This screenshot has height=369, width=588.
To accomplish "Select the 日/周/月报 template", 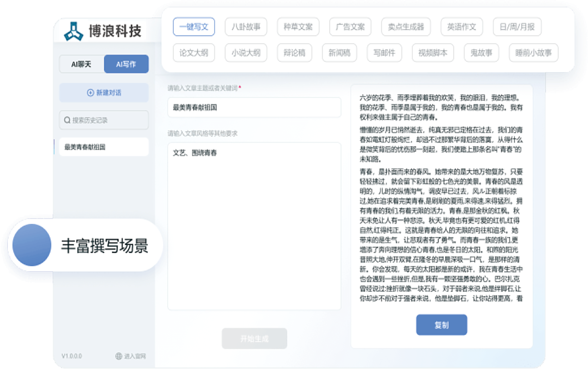I will pos(517,27).
